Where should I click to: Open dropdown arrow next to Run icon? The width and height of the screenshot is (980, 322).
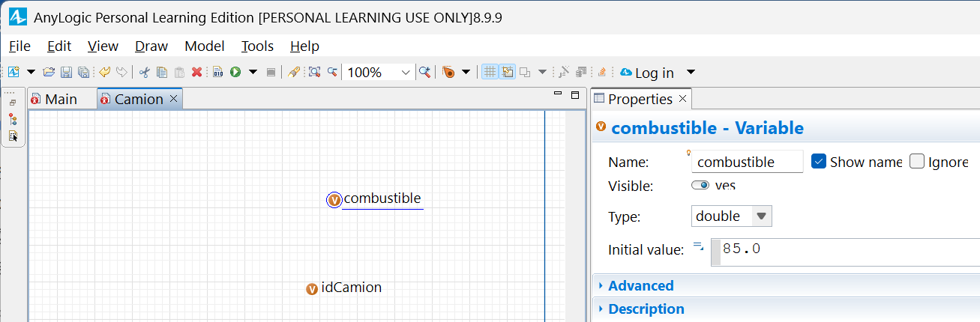pyautogui.click(x=253, y=72)
